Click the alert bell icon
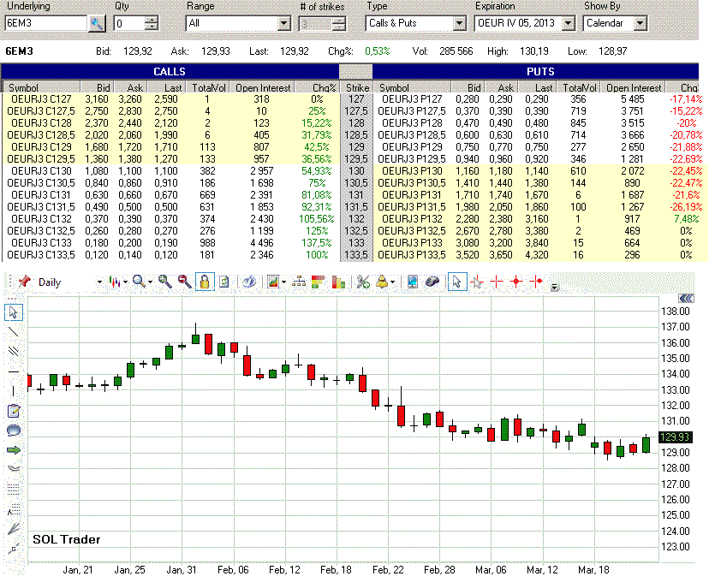The height and width of the screenshot is (588, 709). [x=382, y=282]
